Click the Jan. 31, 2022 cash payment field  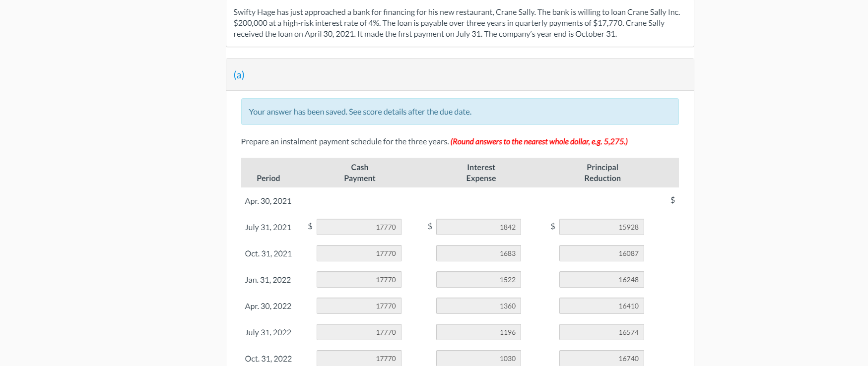pyautogui.click(x=359, y=280)
